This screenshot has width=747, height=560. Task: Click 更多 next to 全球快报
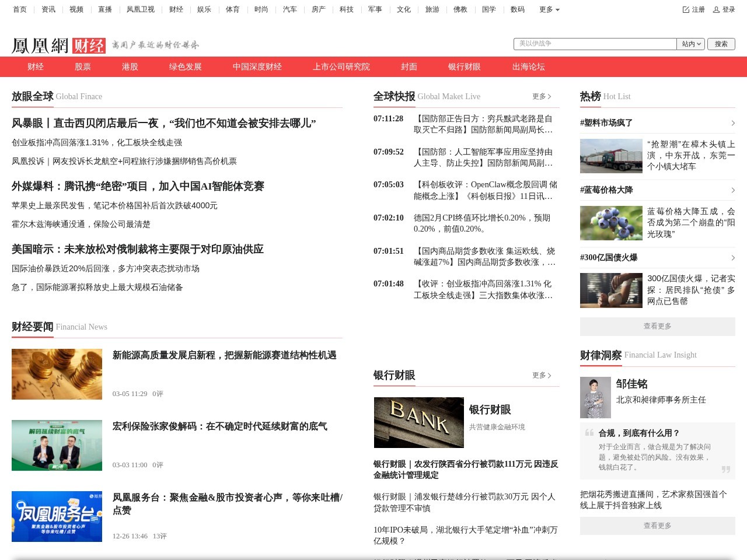tap(539, 96)
